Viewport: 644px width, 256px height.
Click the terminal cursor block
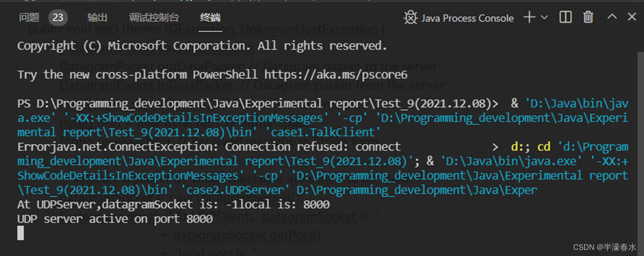(20, 233)
